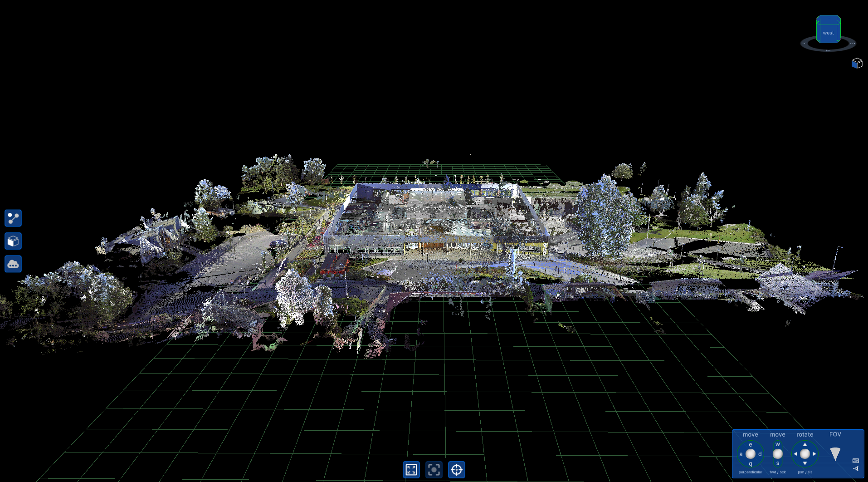Select the crosshair target icon
This screenshot has width=868, height=482.
(457, 470)
